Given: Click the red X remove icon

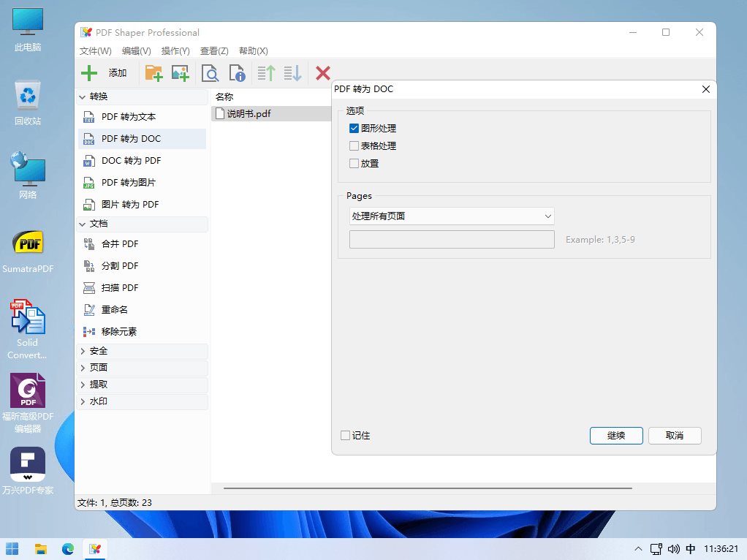Looking at the screenshot, I should [323, 73].
